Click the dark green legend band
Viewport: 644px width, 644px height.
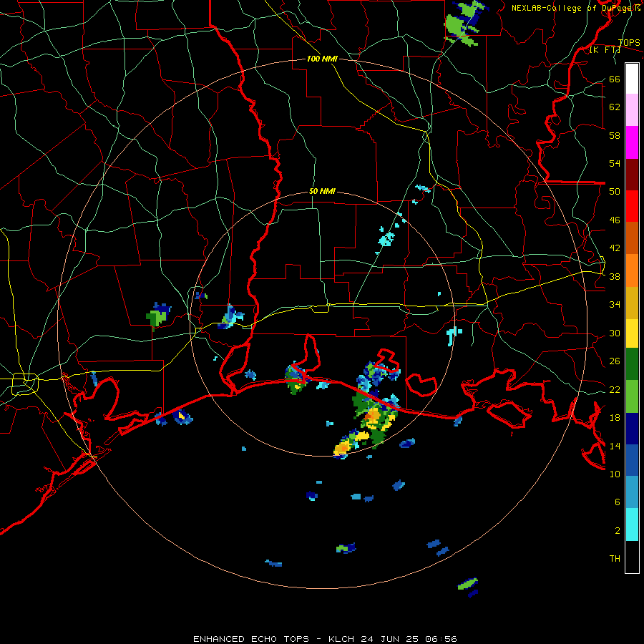(x=632, y=364)
